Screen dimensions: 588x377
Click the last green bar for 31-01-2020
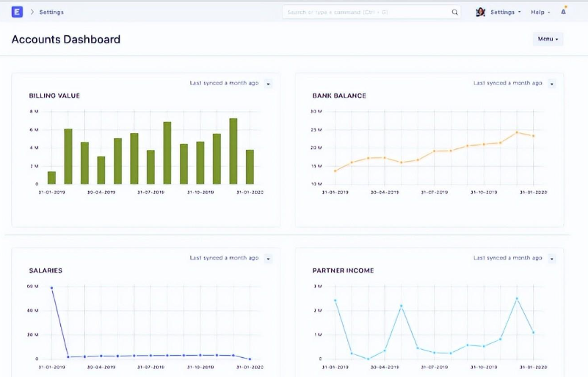[250, 167]
